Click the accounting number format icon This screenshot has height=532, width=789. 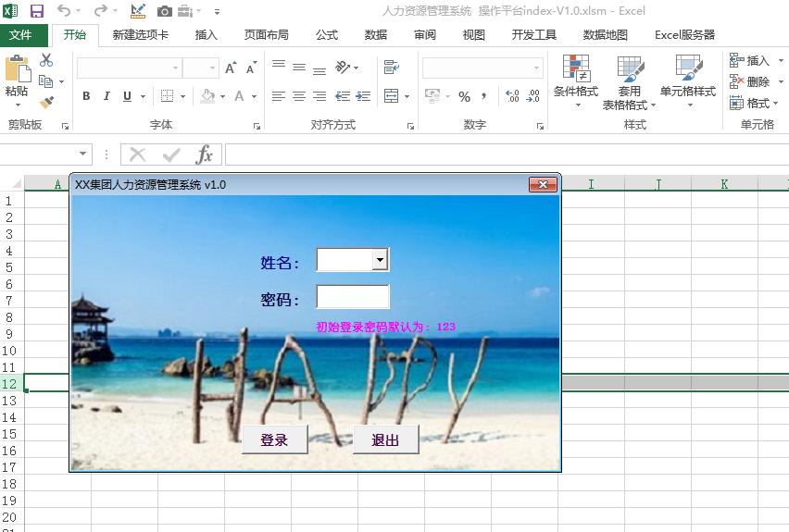(432, 96)
